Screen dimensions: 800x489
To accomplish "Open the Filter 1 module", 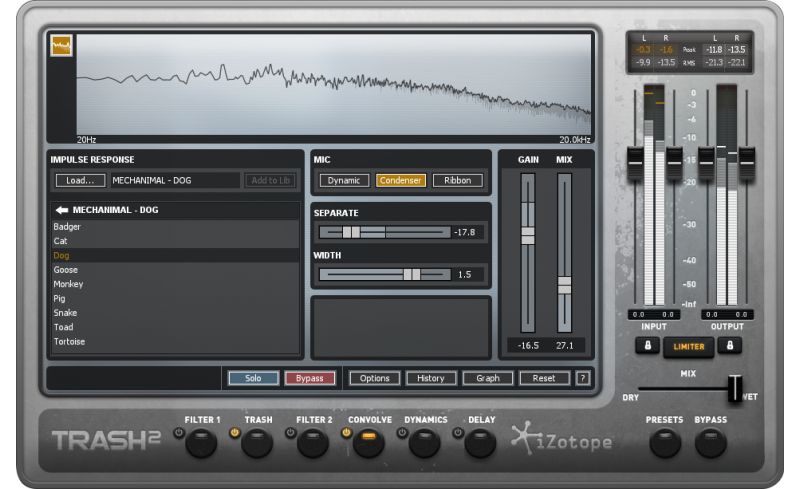I will (x=201, y=443).
